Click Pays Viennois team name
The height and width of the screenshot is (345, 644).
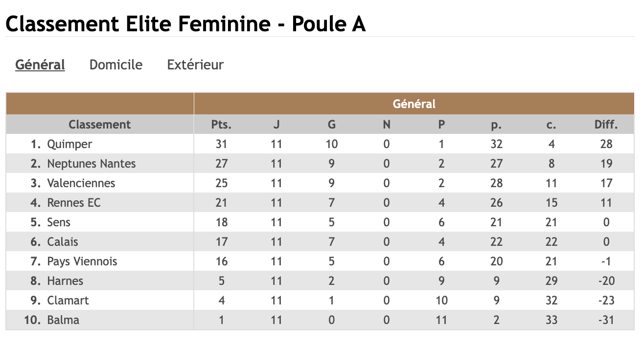click(x=82, y=261)
